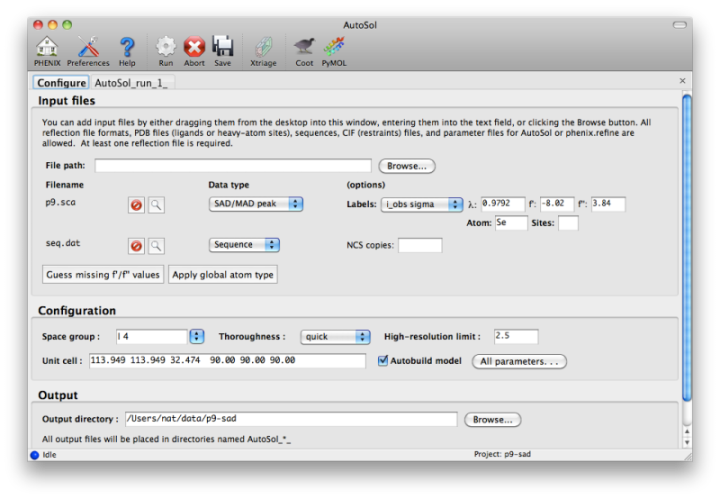Image resolution: width=720 pixels, height=499 pixels.
Task: Inspect seq.dat with magnifier icon
Action: 157,245
